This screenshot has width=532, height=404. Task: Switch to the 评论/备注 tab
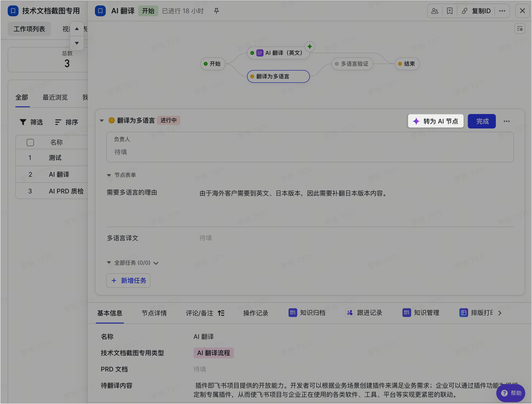click(x=200, y=313)
